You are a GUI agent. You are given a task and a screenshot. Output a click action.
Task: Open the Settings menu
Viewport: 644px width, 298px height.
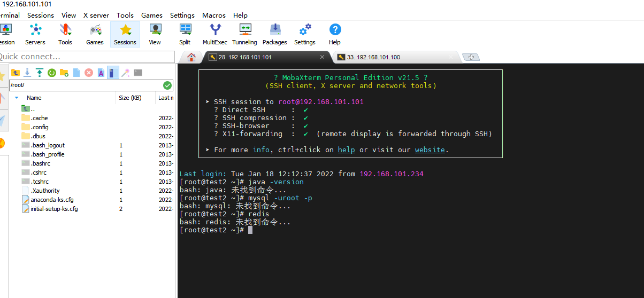click(x=182, y=15)
